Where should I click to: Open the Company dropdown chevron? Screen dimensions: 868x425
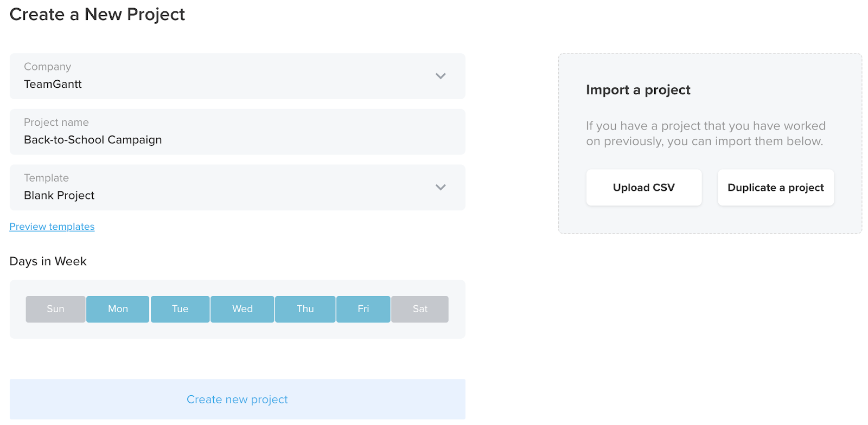(441, 76)
